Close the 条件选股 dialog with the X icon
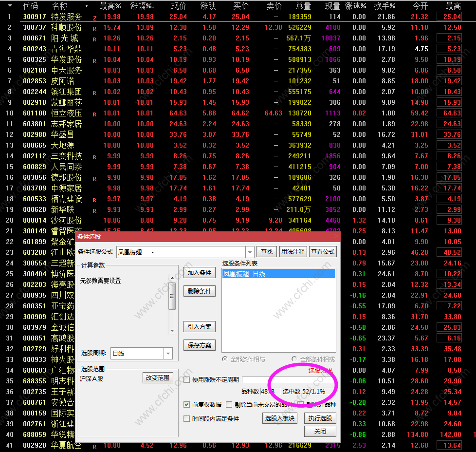 [x=335, y=236]
